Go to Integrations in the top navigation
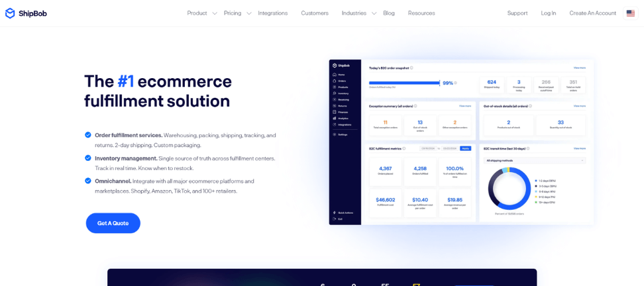The image size is (644, 286). (273, 13)
